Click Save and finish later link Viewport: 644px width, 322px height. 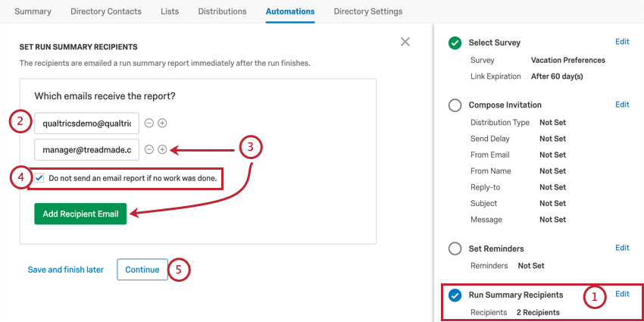pyautogui.click(x=66, y=270)
